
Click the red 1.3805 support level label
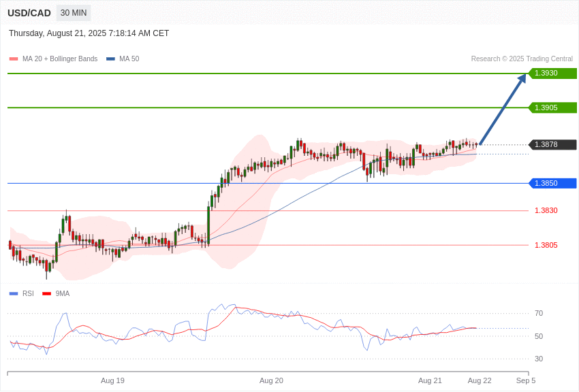point(546,245)
